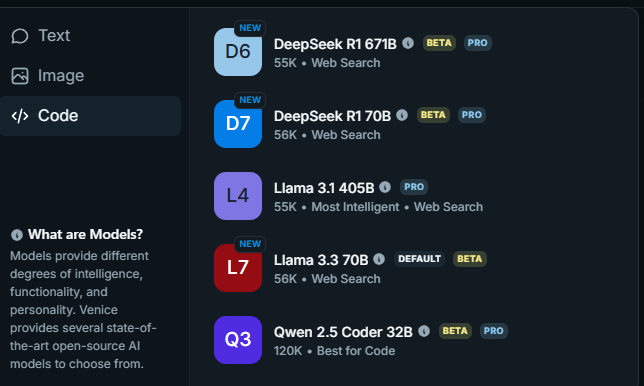Click the D6 DeepSeek R1 671B model avatar
The width and height of the screenshot is (644, 386).
click(x=238, y=52)
